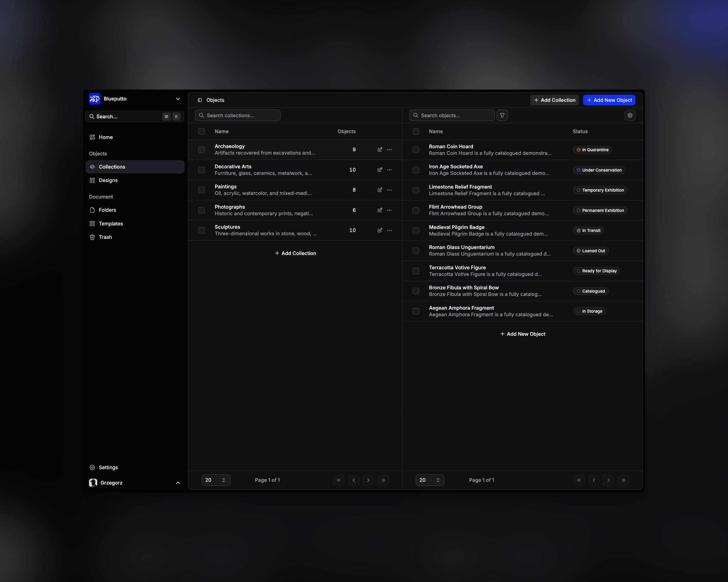The width and height of the screenshot is (728, 582).
Task: Select all objects with header checkbox
Action: click(416, 131)
